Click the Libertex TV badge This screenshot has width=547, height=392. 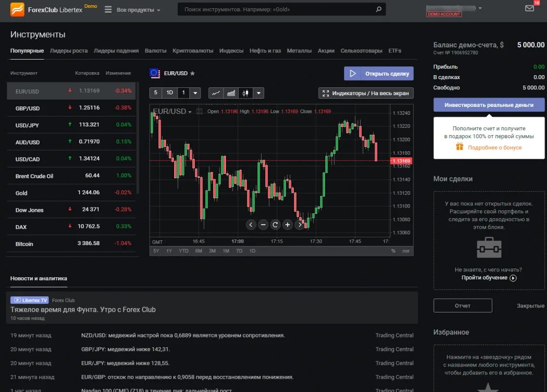[x=29, y=300]
